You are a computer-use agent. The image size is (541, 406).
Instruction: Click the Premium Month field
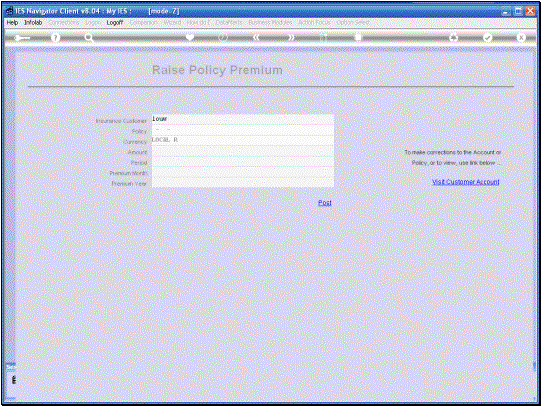pyautogui.click(x=243, y=172)
